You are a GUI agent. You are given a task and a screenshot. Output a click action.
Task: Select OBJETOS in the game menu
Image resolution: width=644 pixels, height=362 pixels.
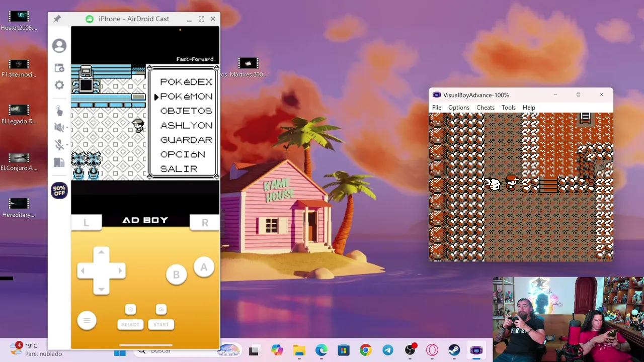pos(186,111)
